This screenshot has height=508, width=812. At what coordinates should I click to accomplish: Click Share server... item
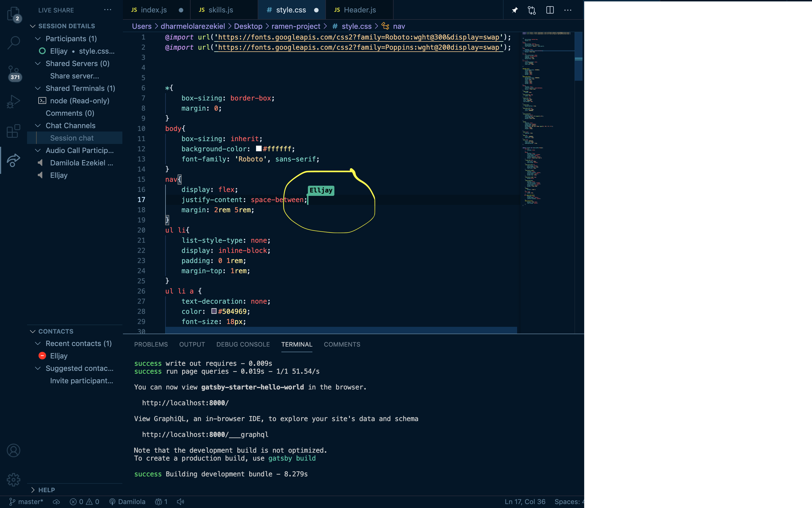(74, 76)
